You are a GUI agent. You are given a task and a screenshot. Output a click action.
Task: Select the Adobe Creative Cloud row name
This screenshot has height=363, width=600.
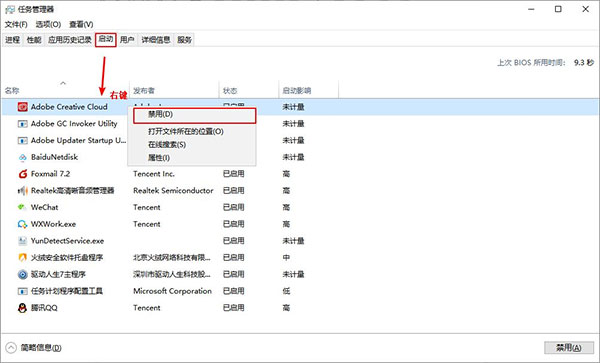pos(69,107)
